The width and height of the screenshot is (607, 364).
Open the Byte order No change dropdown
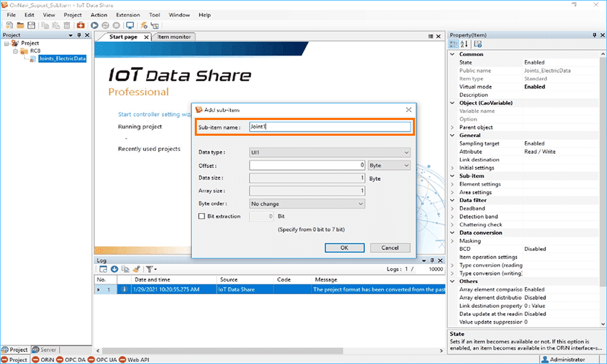tap(307, 204)
